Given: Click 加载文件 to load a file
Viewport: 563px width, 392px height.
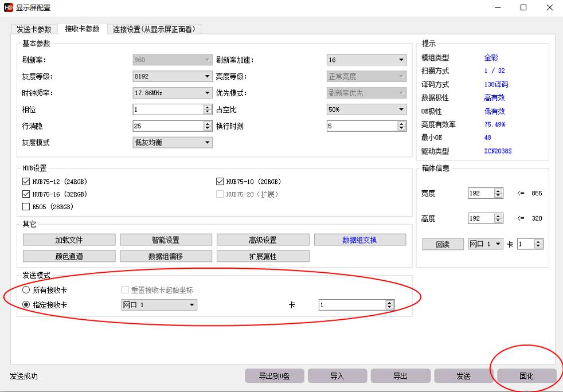Looking at the screenshot, I should [69, 240].
